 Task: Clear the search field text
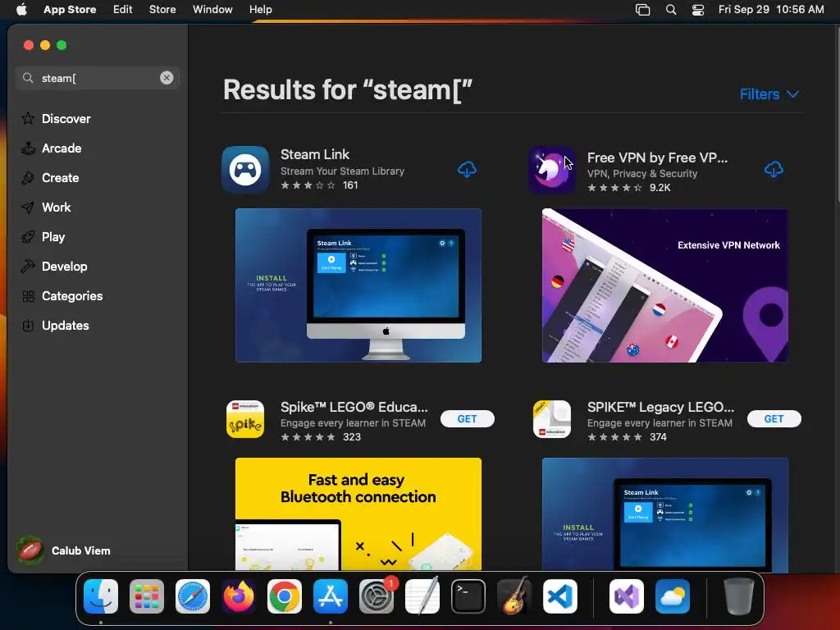(x=167, y=78)
